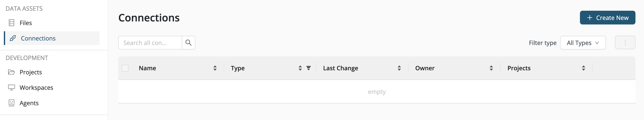Sort by Last Change column arrows

[x=399, y=68]
